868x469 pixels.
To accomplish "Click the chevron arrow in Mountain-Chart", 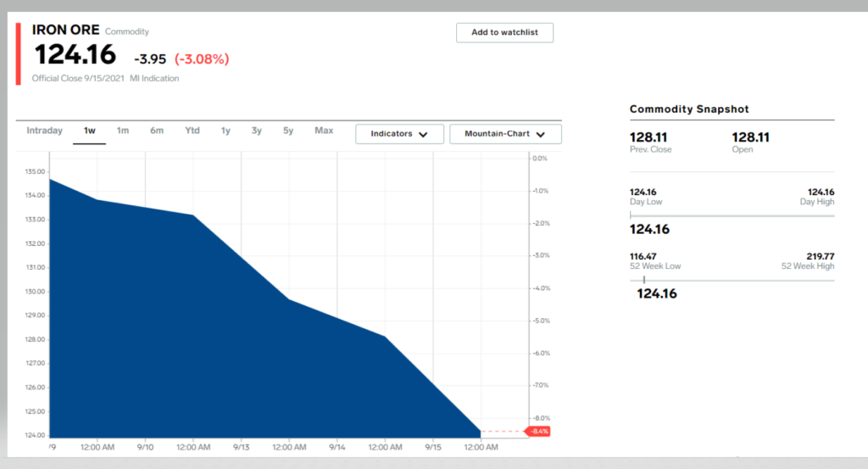I will (x=540, y=134).
